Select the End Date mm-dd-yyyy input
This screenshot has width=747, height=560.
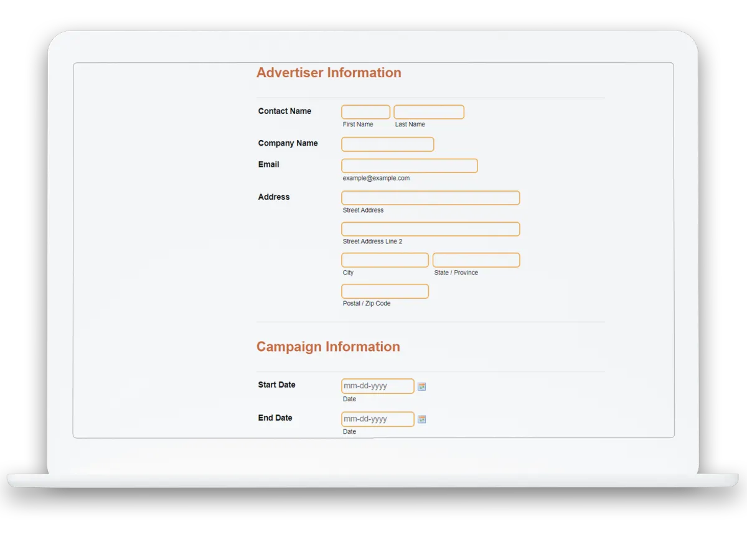pos(377,419)
